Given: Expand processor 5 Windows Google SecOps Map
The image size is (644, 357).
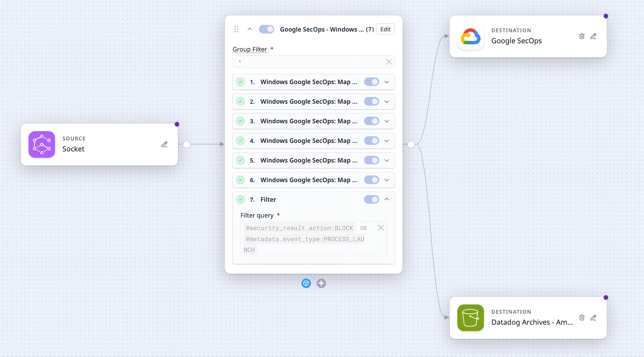Looking at the screenshot, I should click(x=386, y=160).
